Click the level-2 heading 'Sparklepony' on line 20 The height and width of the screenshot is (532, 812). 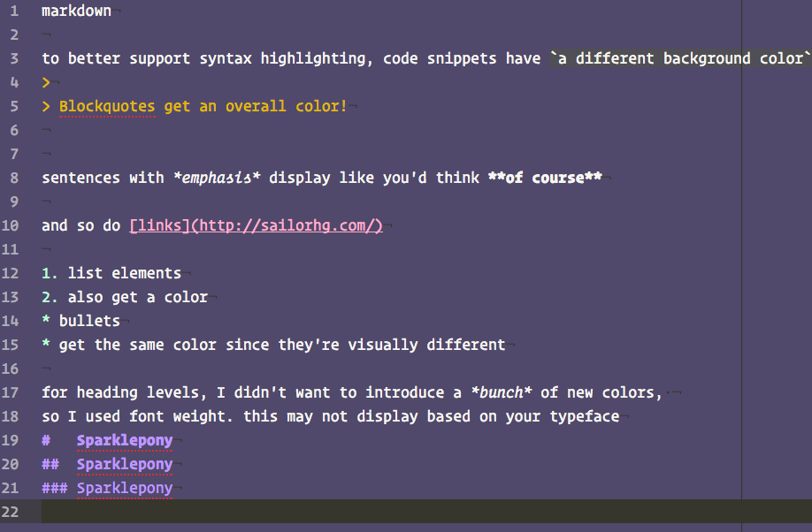click(125, 465)
